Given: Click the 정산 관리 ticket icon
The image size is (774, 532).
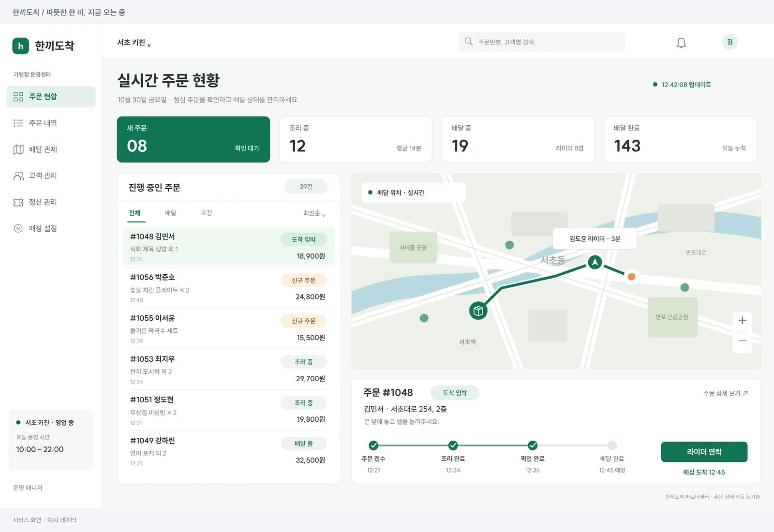Looking at the screenshot, I should 18,202.
